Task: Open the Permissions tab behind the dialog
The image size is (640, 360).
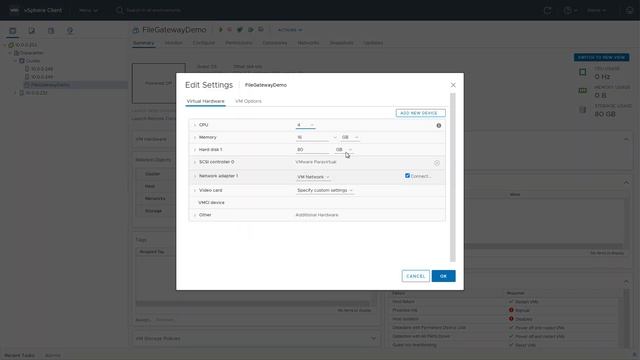Action: pyautogui.click(x=239, y=43)
